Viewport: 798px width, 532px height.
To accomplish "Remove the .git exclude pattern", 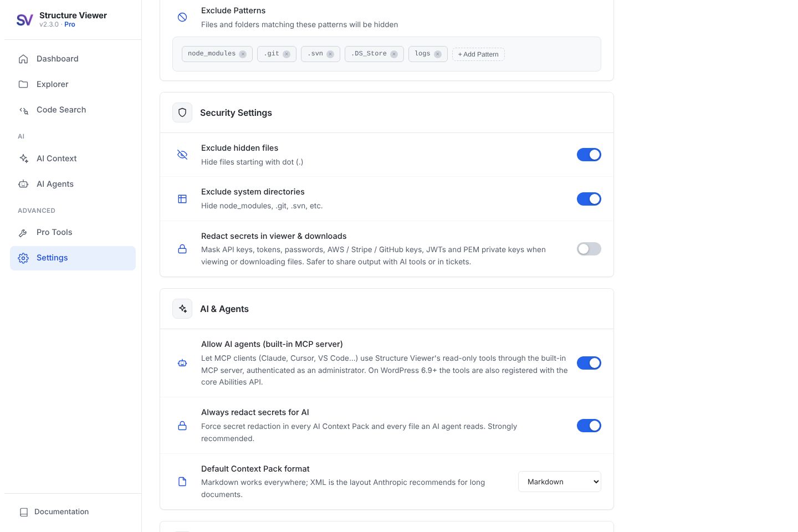I will click(x=287, y=54).
